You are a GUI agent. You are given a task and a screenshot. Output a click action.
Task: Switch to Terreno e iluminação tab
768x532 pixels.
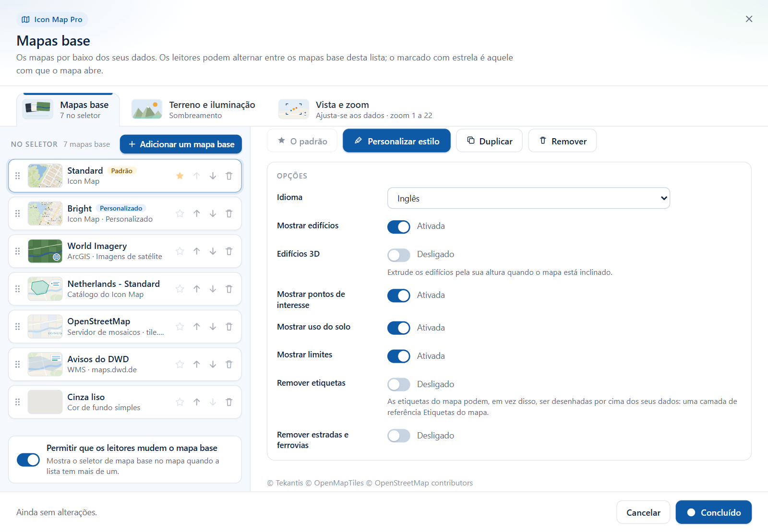(193, 109)
